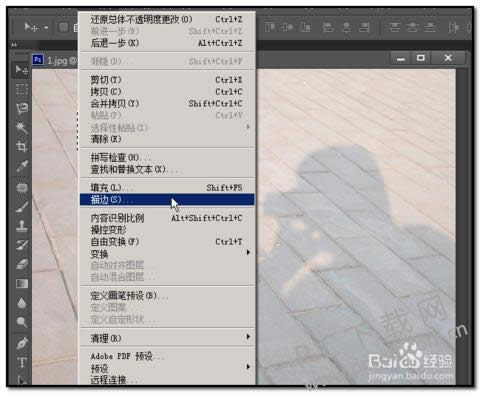Select the Pen tool
Screen dimensions: 480x393
(22, 343)
